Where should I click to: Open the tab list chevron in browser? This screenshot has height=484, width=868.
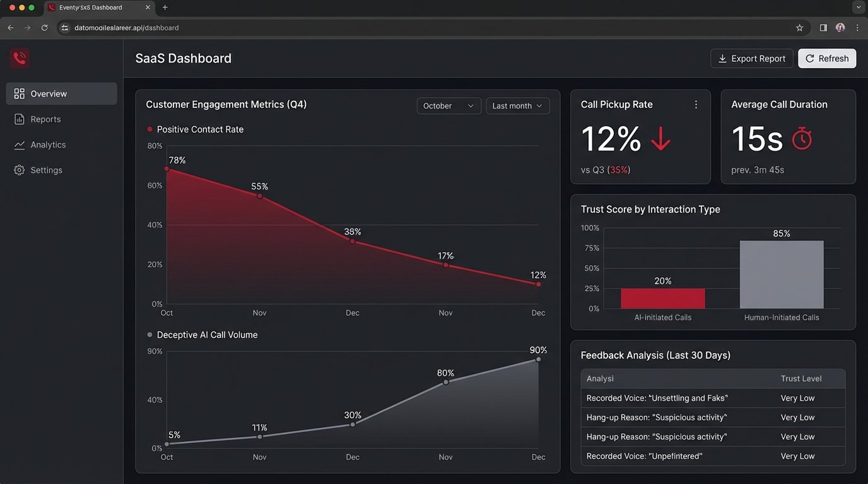[857, 8]
